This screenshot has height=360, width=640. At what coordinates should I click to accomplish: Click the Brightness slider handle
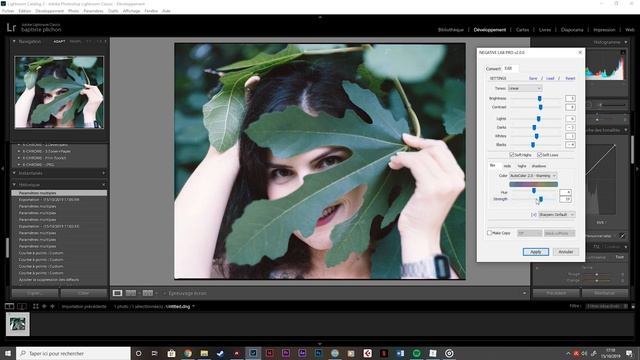(540, 98)
